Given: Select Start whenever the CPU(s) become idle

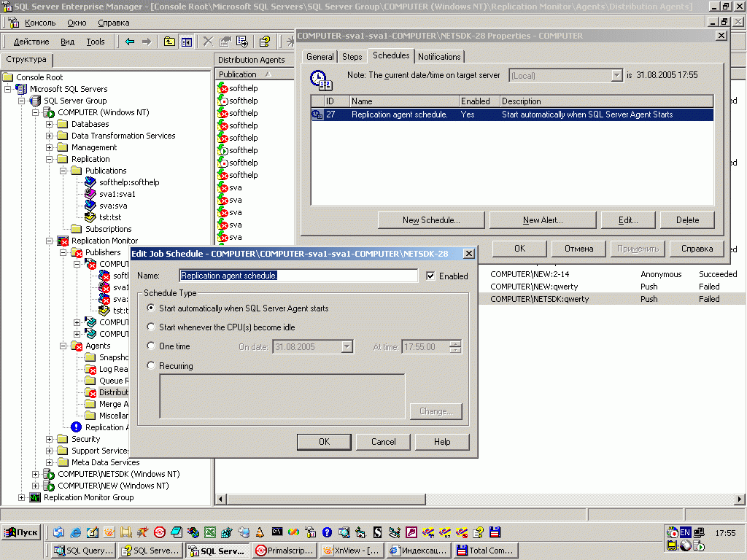Looking at the screenshot, I should (151, 327).
